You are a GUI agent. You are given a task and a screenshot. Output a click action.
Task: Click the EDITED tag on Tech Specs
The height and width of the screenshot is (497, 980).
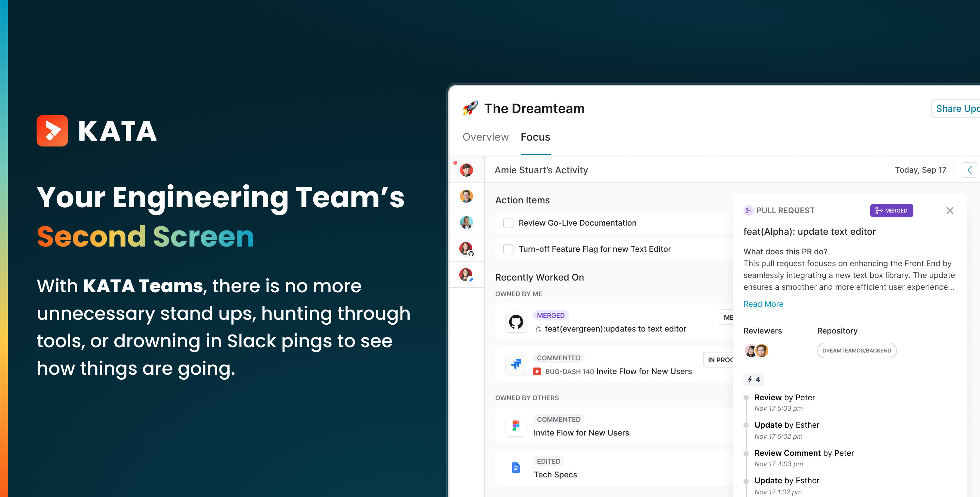click(x=548, y=461)
